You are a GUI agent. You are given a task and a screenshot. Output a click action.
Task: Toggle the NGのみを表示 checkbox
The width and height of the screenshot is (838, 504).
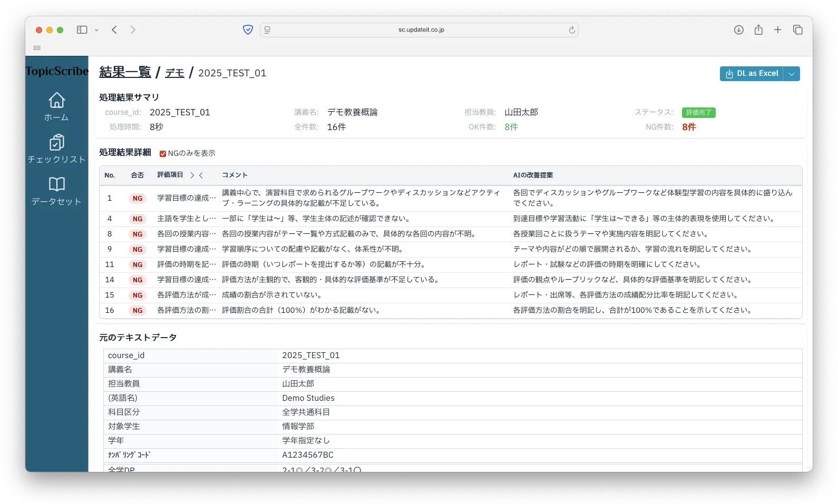[163, 154]
